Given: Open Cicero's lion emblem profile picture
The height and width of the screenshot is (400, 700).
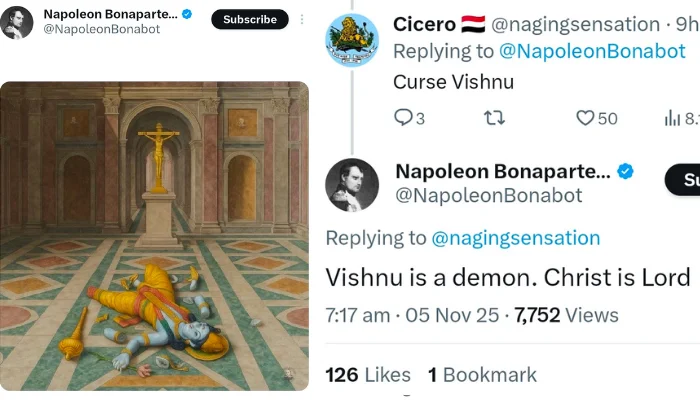Looking at the screenshot, I should point(352,40).
